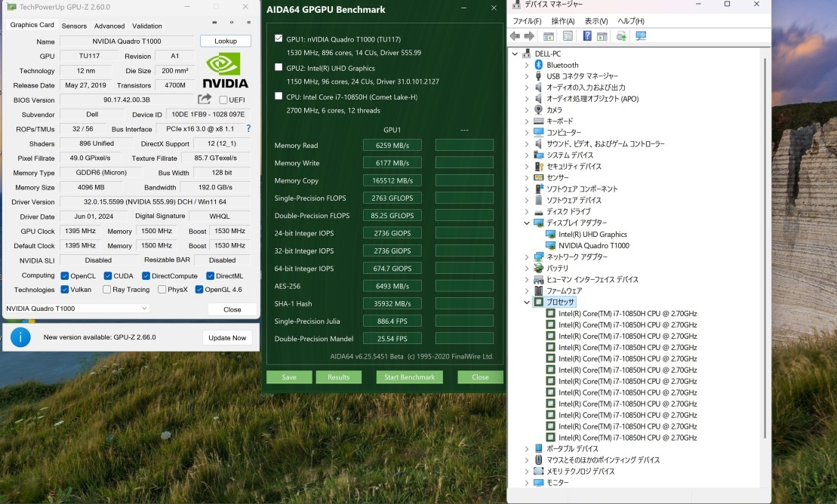Toggle the console tree toolbar icon
This screenshot has width=837, height=504.
click(x=548, y=35)
